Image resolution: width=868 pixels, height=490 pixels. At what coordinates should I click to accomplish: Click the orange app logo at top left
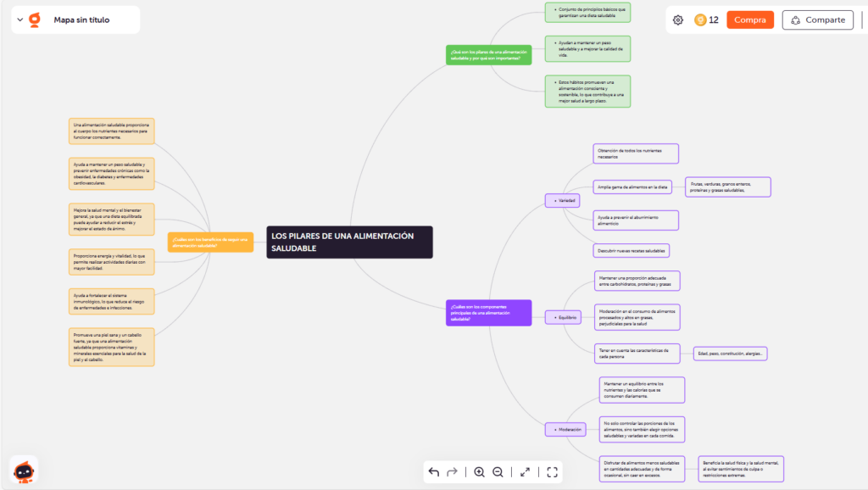coord(35,19)
